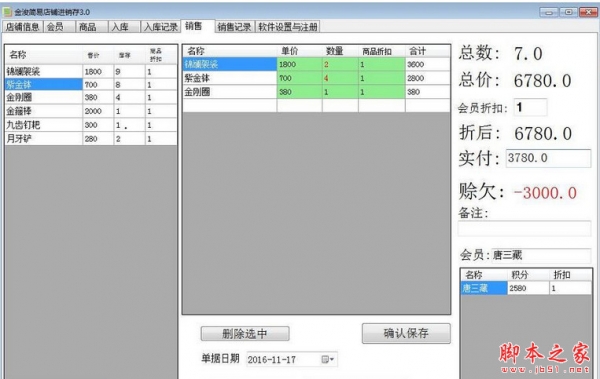The width and height of the screenshot is (600, 379).
Task: Click price 300 of 九齿钉耙
Action: point(98,125)
